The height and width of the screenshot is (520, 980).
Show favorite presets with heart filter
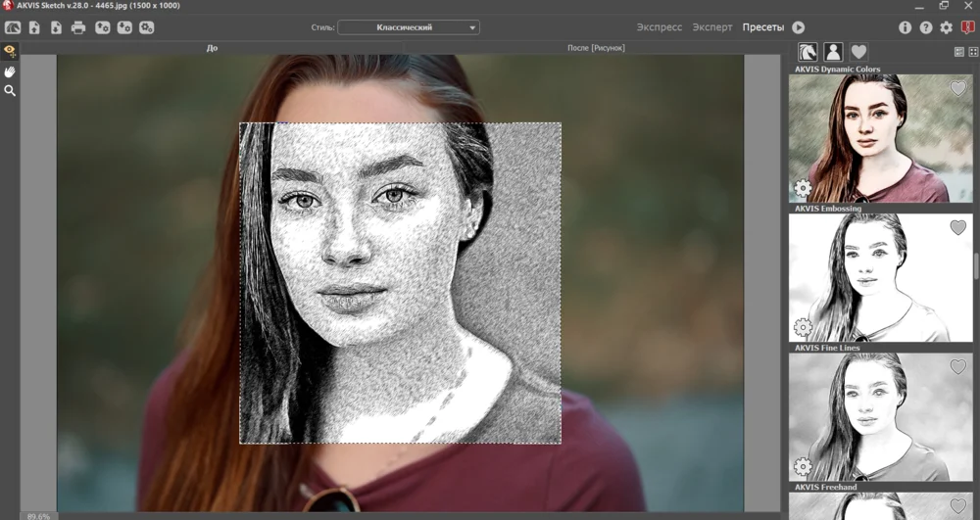point(858,52)
